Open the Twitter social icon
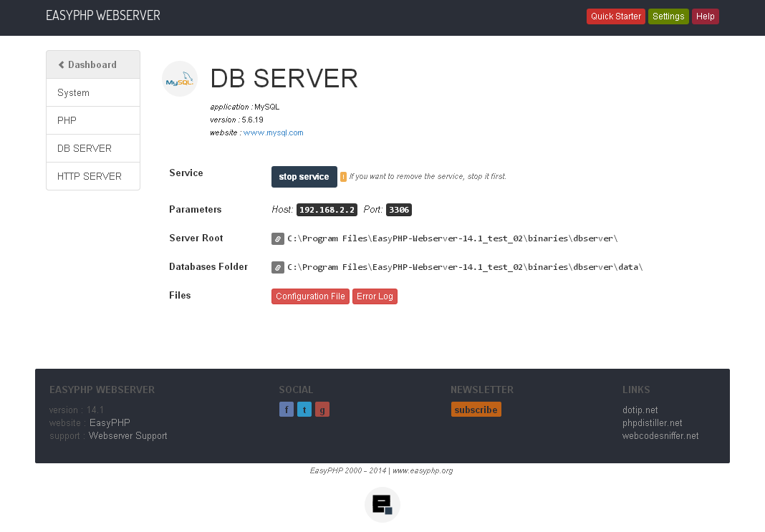Image resolution: width=765 pixels, height=532 pixels. click(304, 410)
